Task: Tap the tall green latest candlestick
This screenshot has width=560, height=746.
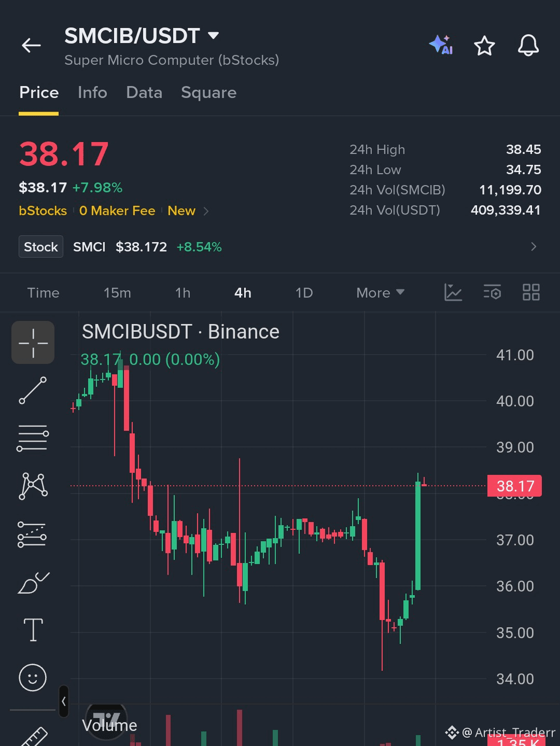Action: [x=418, y=536]
